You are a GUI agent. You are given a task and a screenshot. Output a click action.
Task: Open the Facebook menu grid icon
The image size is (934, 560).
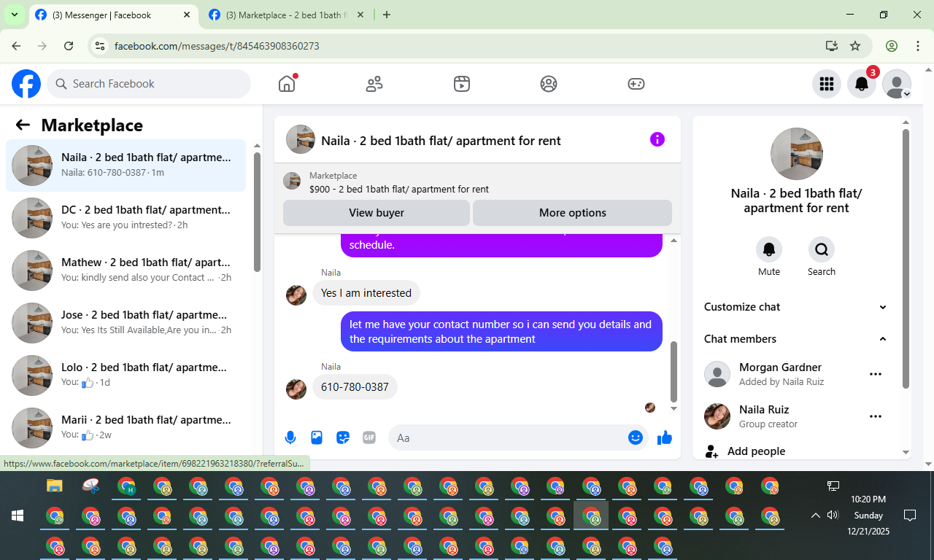[827, 84]
